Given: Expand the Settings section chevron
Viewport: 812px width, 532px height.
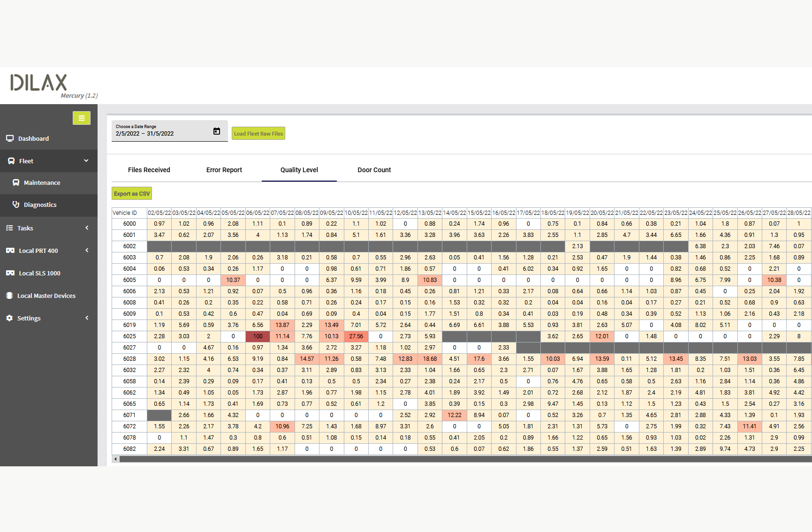Looking at the screenshot, I should click(86, 318).
